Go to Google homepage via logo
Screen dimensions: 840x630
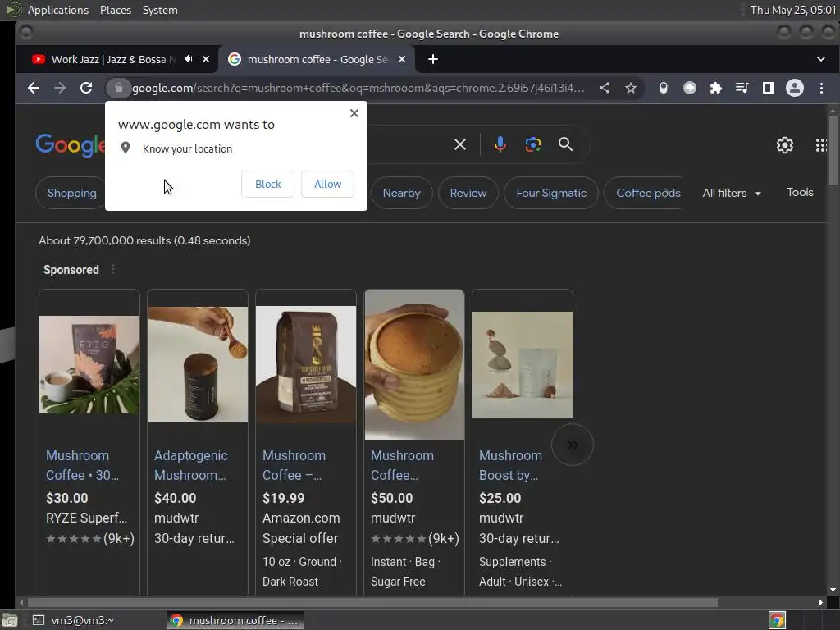pos(71,145)
